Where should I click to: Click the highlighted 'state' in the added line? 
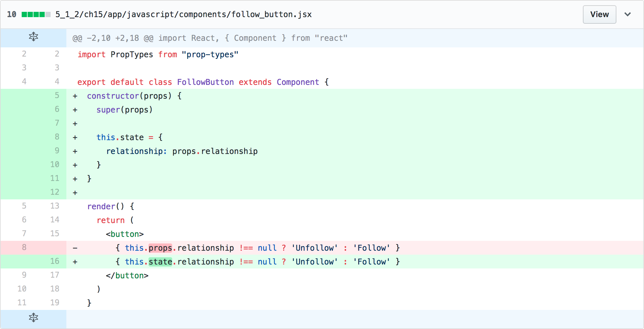pos(160,262)
